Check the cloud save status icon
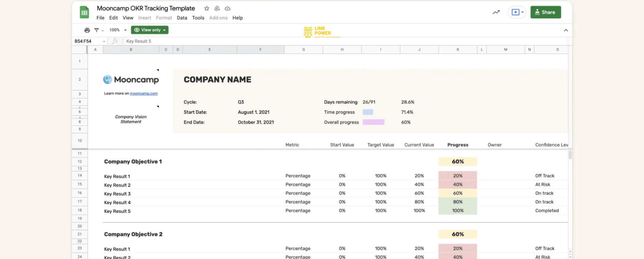 click(x=228, y=9)
